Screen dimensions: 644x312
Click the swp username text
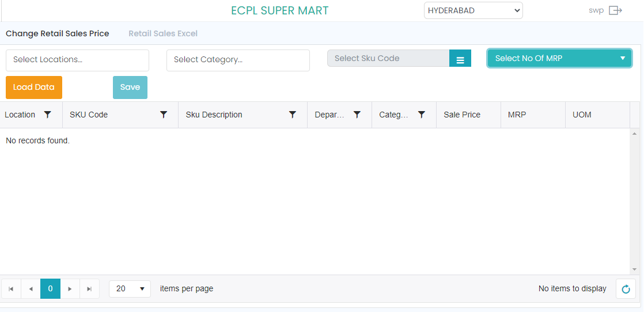tap(596, 11)
